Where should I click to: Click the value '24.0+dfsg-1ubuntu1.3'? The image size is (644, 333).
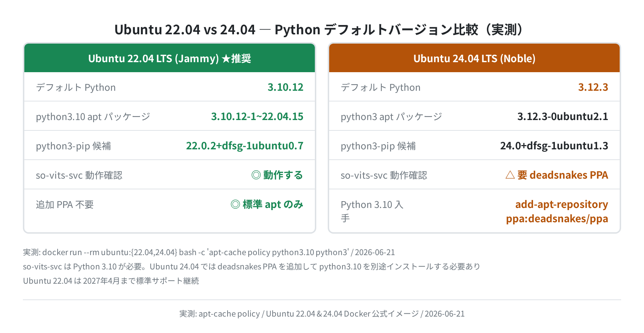[554, 146]
